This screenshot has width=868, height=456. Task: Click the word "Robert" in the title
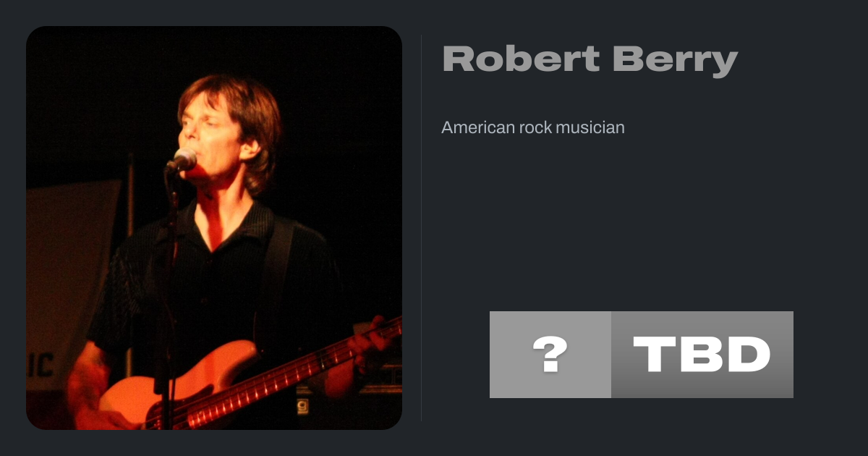[521, 59]
